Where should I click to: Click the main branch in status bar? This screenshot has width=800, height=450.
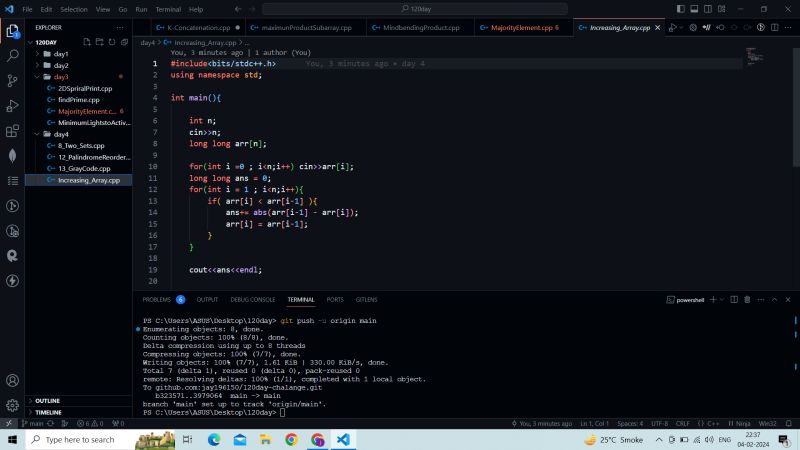33,423
